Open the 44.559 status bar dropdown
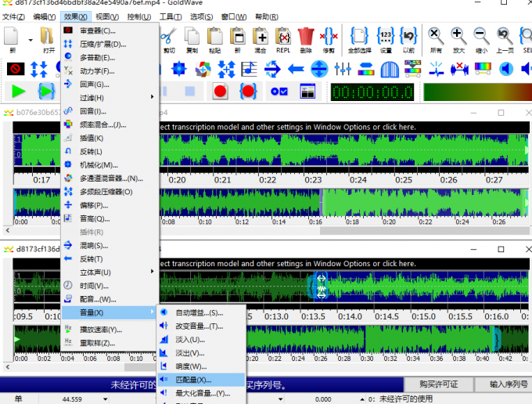532x404 pixels. point(105,399)
